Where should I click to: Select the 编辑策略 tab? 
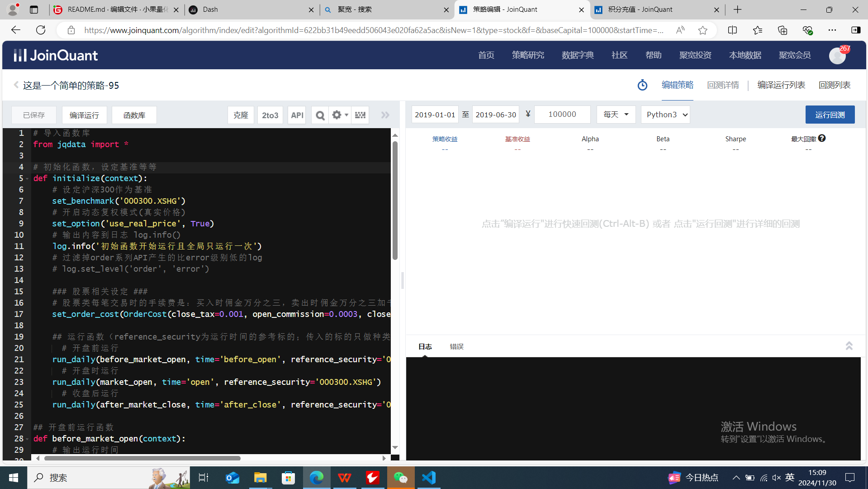(x=677, y=85)
